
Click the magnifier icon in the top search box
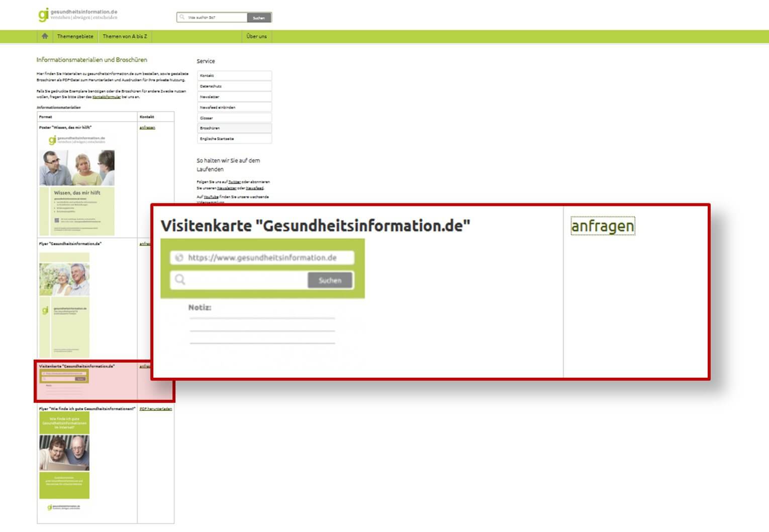click(x=182, y=17)
